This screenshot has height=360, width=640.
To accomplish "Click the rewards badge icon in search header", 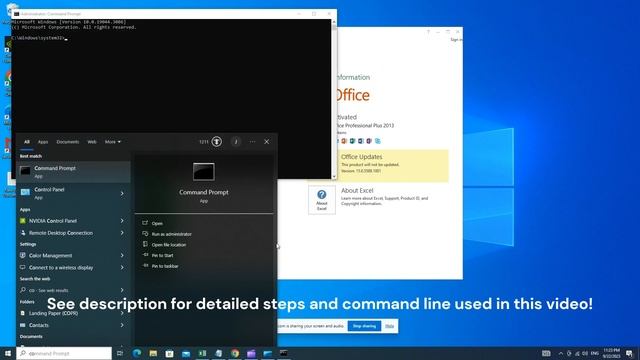I will click(217, 142).
